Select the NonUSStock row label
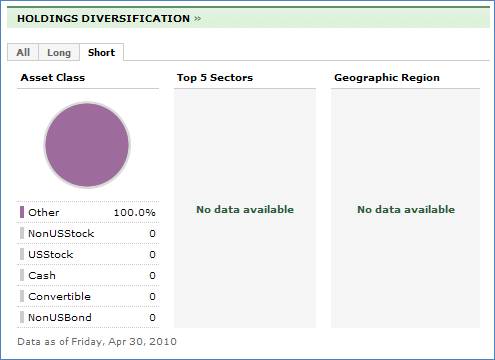495x360 pixels. [61, 233]
